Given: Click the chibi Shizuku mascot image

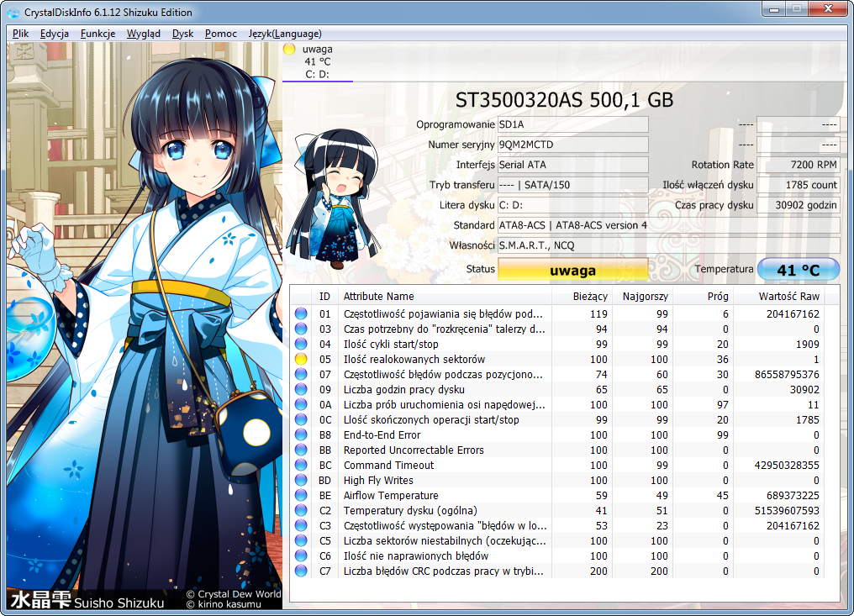Looking at the screenshot, I should click(335, 199).
